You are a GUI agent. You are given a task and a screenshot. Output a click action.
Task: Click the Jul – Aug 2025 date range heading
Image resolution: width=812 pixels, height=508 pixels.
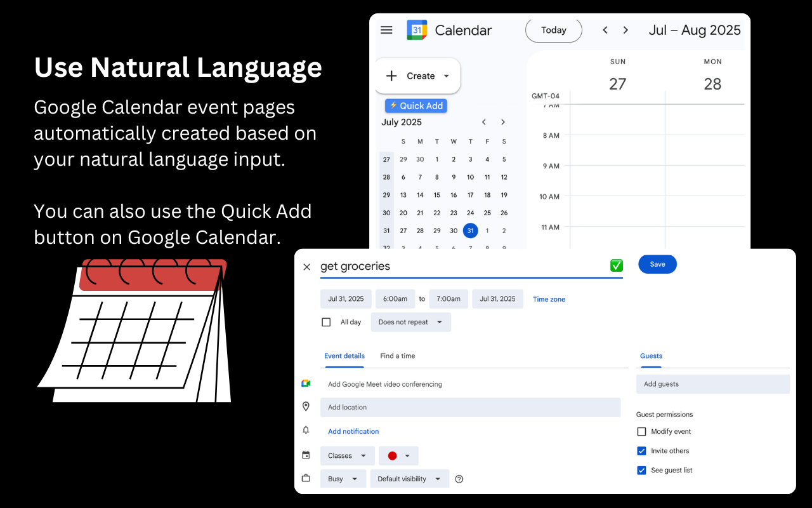click(695, 30)
